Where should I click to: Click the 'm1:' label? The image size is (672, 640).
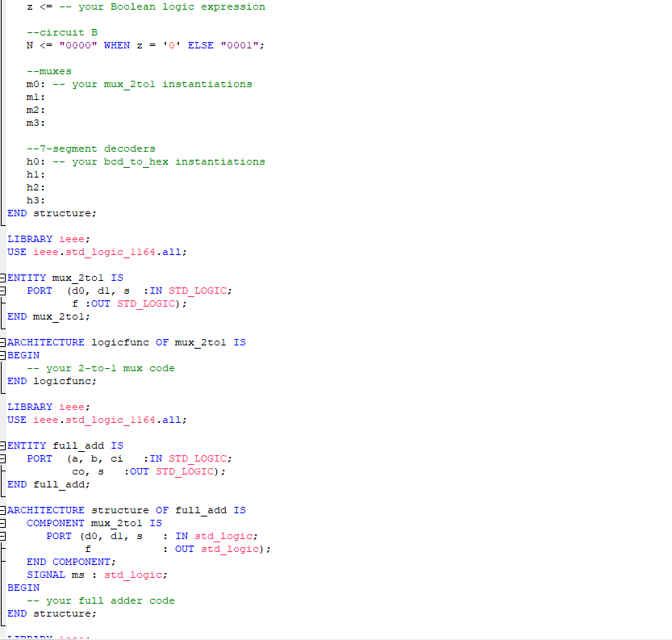click(35, 97)
